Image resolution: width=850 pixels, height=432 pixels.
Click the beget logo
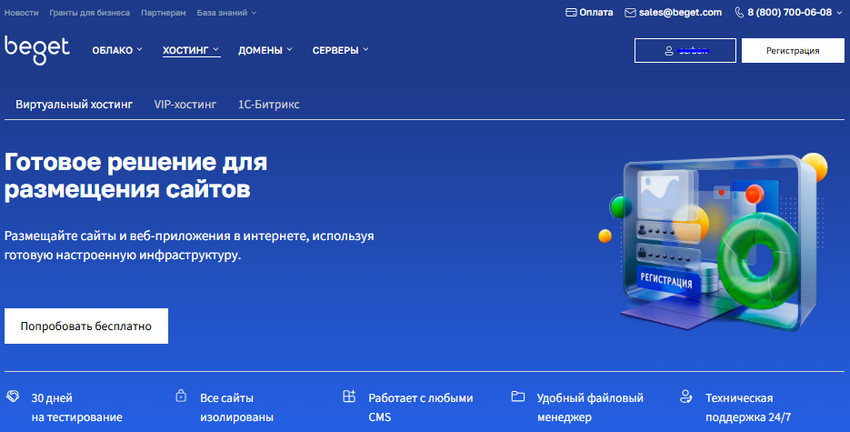click(37, 50)
